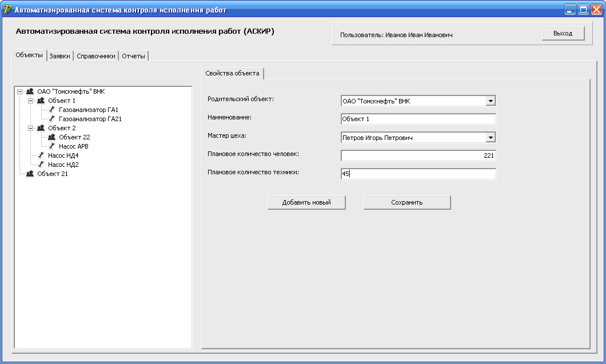Screen dimensions: 606x364
Task: Click wrench icon of Газоанализатор ГА1
Action: pyautogui.click(x=51, y=110)
